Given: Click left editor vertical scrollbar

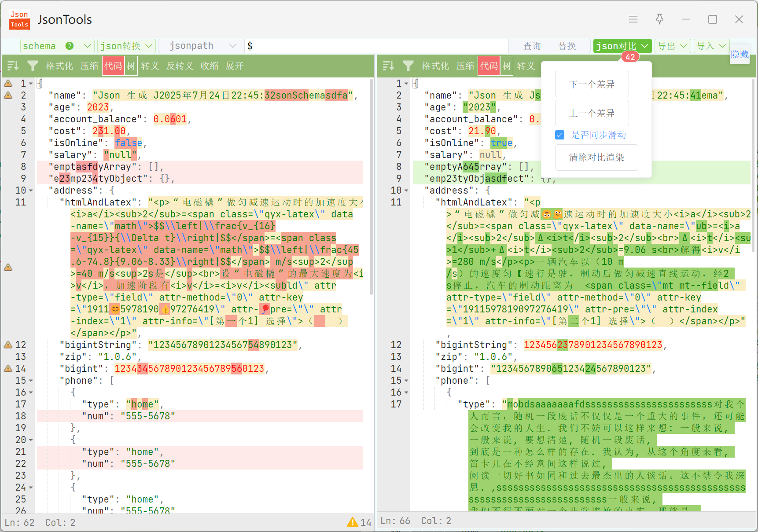Looking at the screenshot, I should coord(372,186).
